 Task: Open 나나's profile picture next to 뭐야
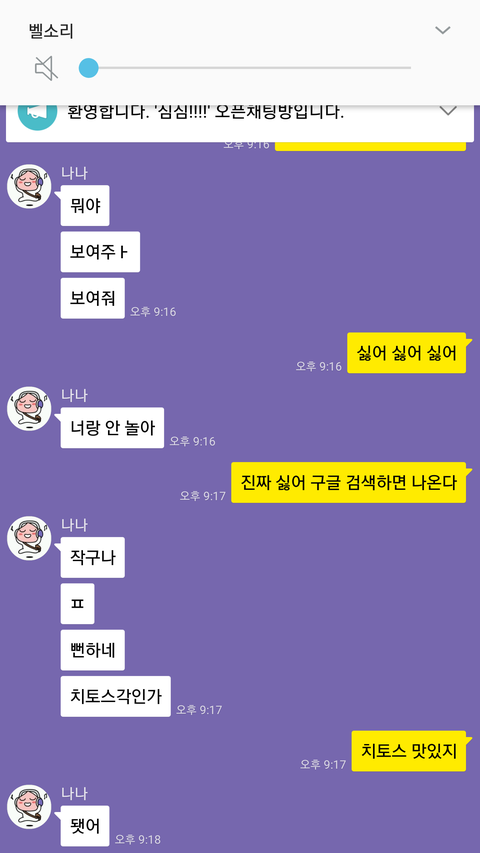(x=29, y=187)
